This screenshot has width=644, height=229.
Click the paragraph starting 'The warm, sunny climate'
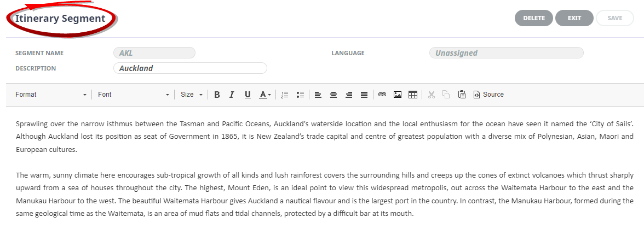[x=324, y=195]
